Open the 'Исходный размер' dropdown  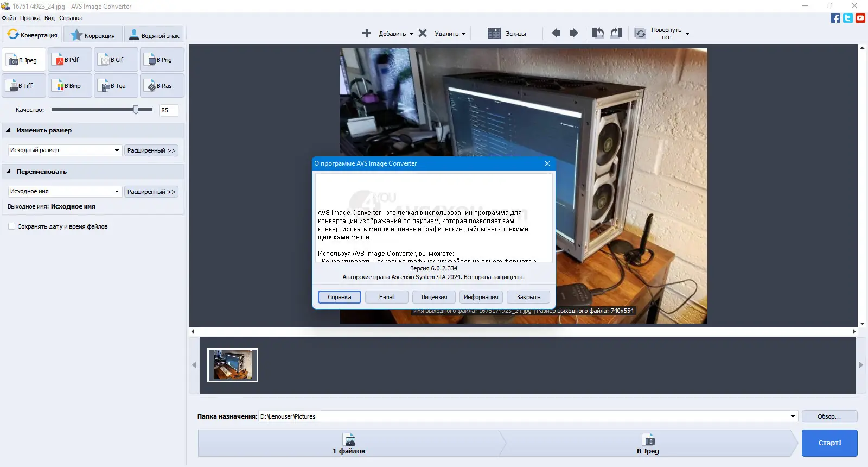click(65, 150)
